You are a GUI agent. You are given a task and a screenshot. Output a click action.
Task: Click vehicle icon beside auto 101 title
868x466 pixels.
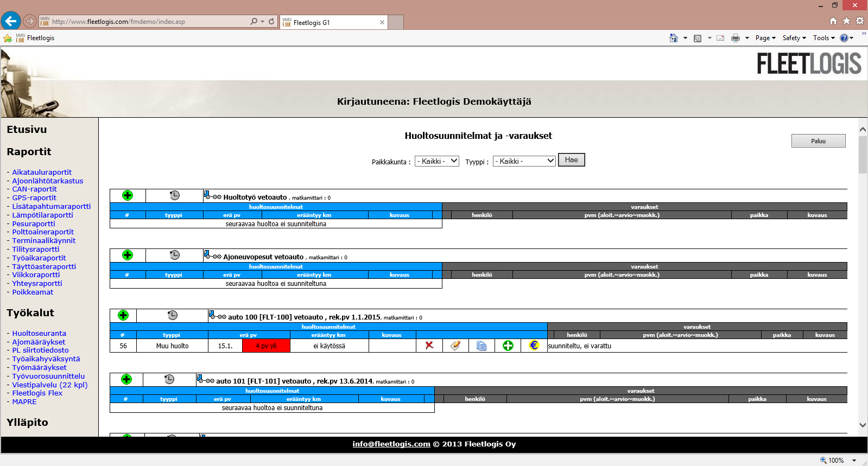205,379
